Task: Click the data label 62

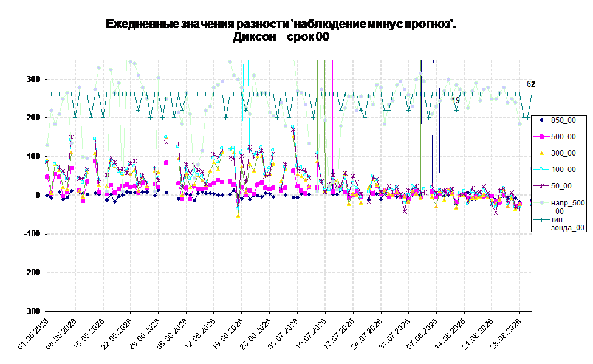Action: (531, 84)
